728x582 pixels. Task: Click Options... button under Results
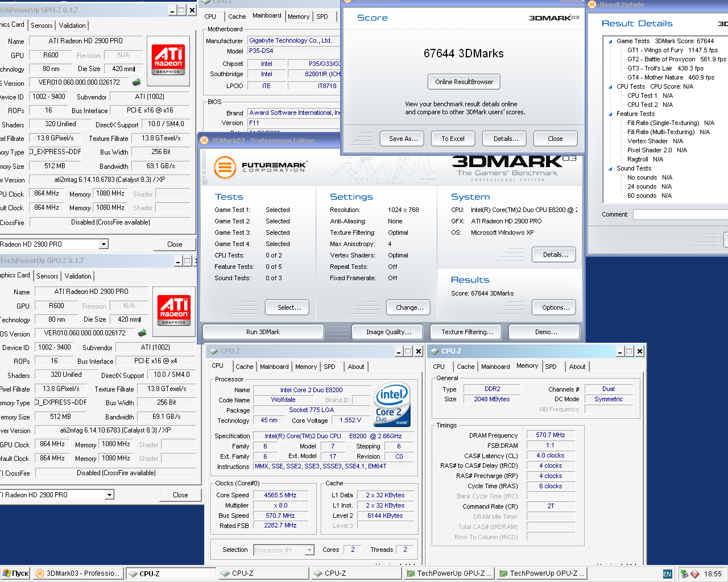[555, 307]
